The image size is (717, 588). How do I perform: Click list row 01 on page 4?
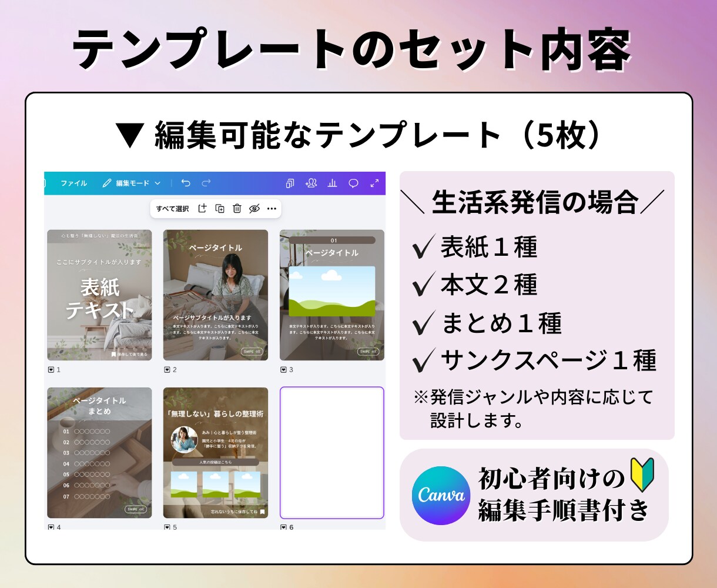pyautogui.click(x=86, y=432)
